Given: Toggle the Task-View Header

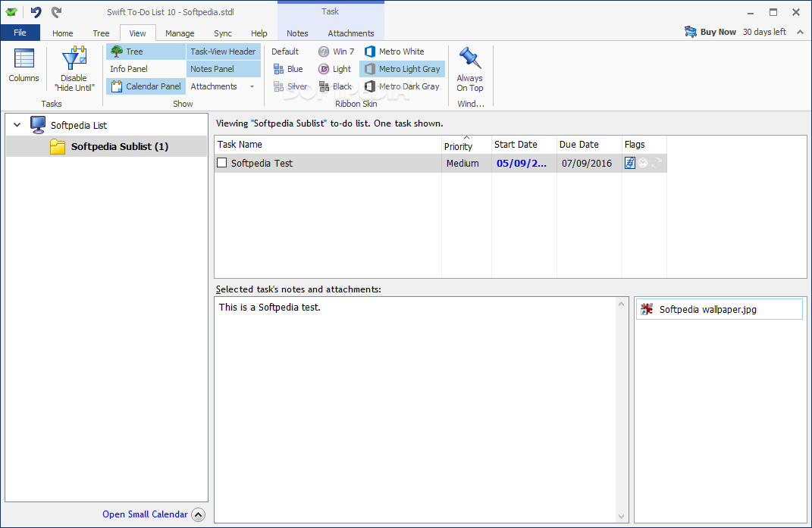Looking at the screenshot, I should (x=223, y=52).
